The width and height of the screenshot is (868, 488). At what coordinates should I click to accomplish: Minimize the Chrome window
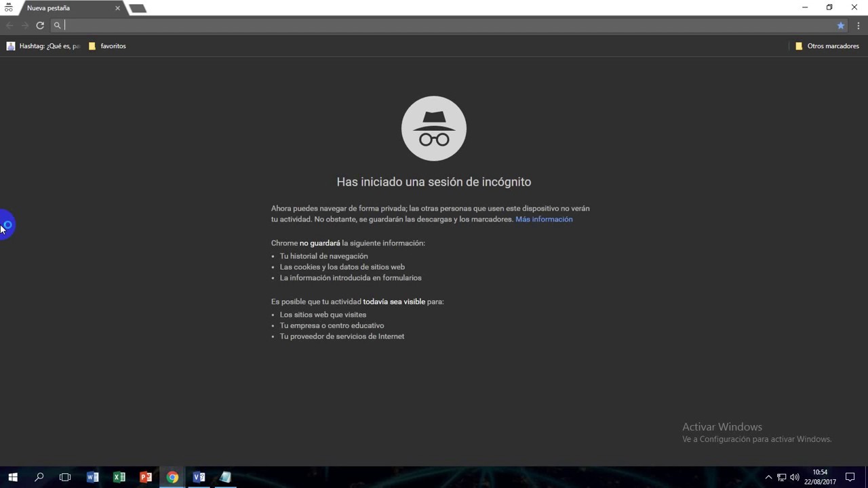coord(805,7)
